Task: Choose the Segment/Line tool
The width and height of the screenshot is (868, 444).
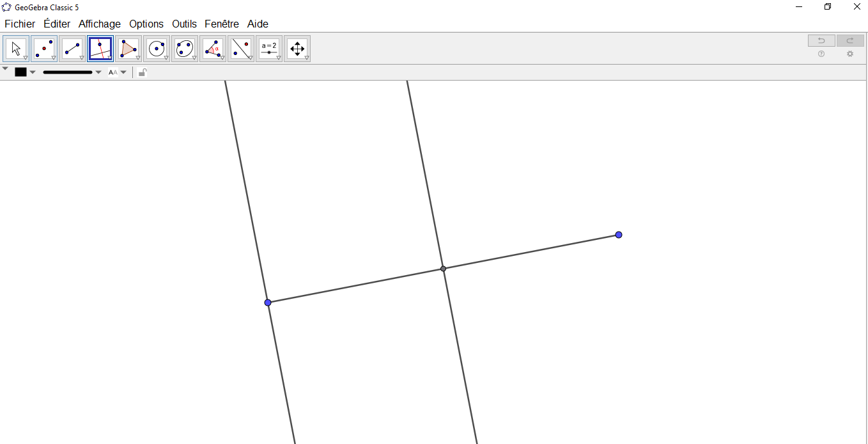Action: point(72,49)
